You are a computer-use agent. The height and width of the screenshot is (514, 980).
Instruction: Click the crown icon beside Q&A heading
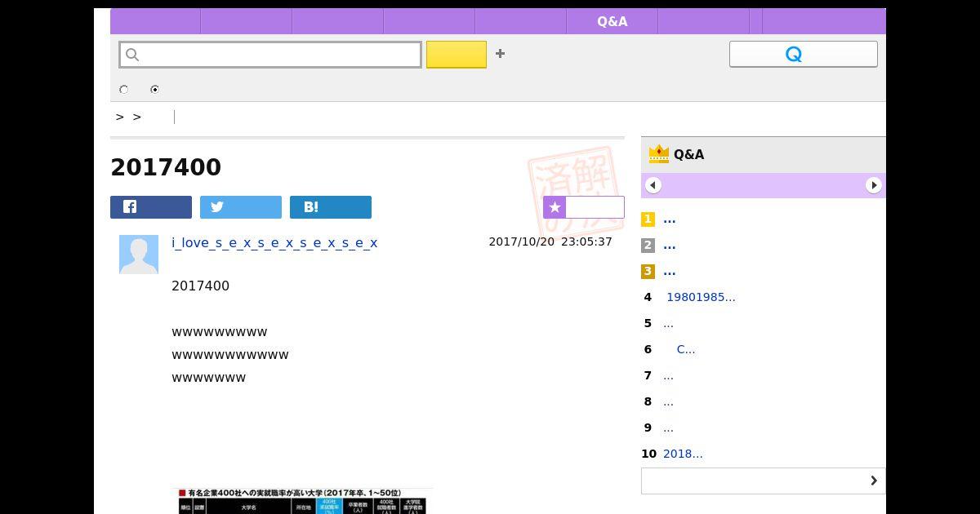coord(658,154)
